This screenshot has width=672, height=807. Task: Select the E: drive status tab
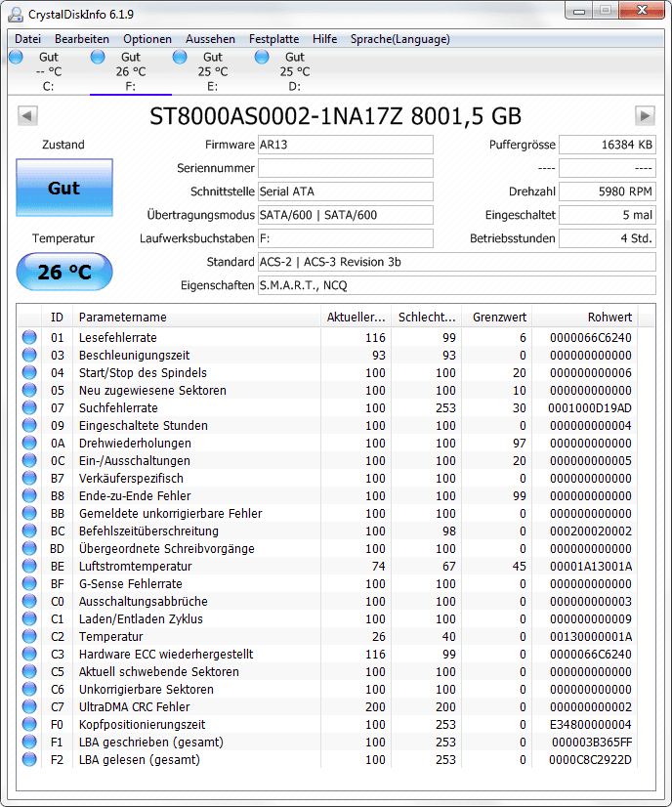tap(213, 71)
